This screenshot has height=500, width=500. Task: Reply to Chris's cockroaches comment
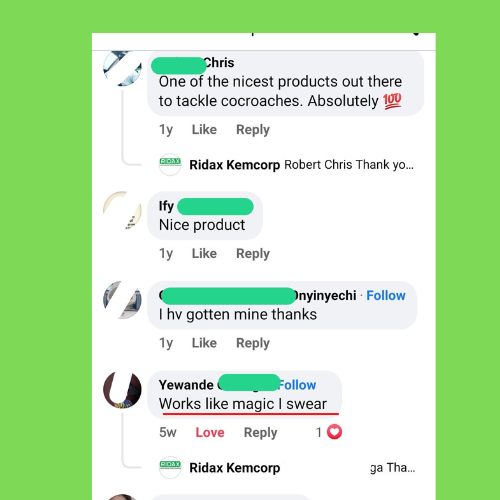[253, 130]
